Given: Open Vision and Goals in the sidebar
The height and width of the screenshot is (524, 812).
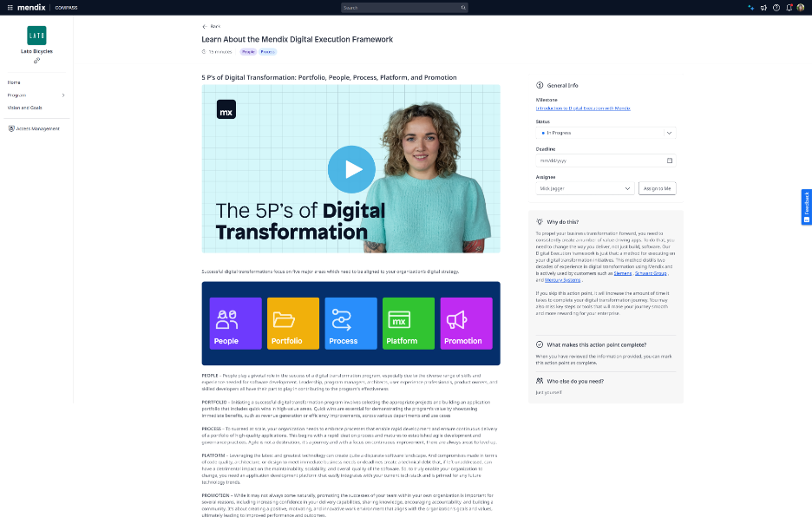Looking at the screenshot, I should point(24,108).
